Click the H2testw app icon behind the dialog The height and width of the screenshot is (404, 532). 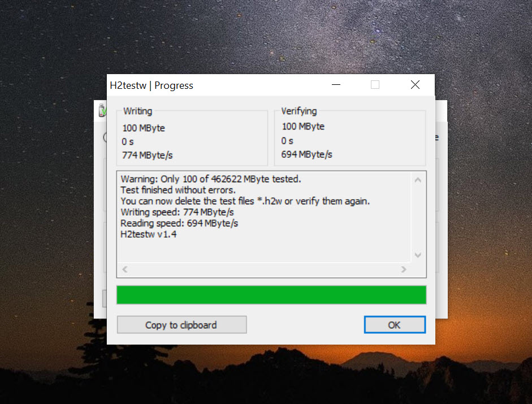pyautogui.click(x=102, y=111)
